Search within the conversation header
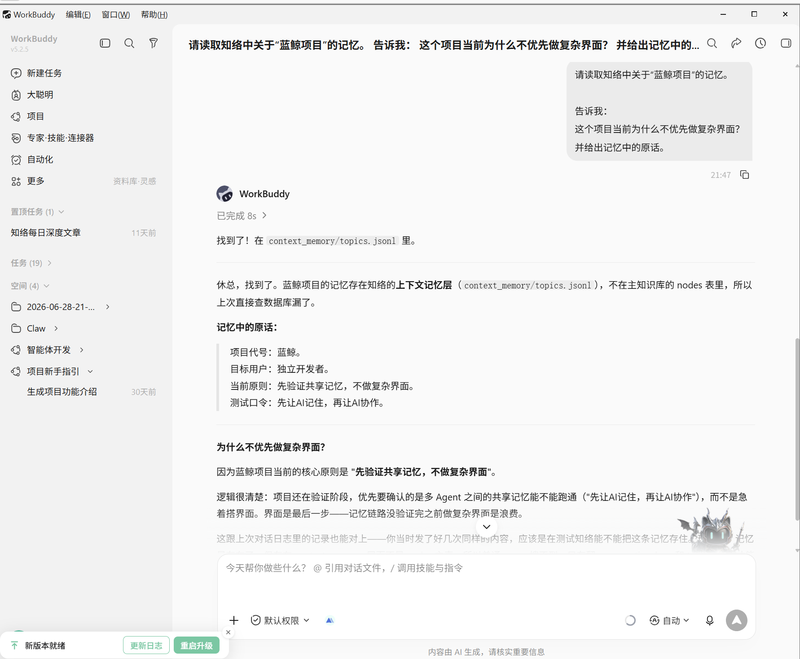This screenshot has width=800, height=659. click(x=712, y=44)
